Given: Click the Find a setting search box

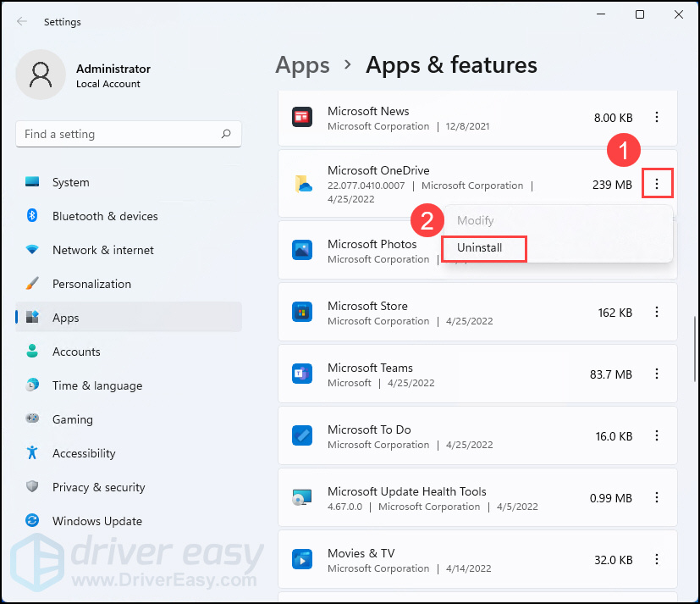Looking at the screenshot, I should (x=129, y=134).
